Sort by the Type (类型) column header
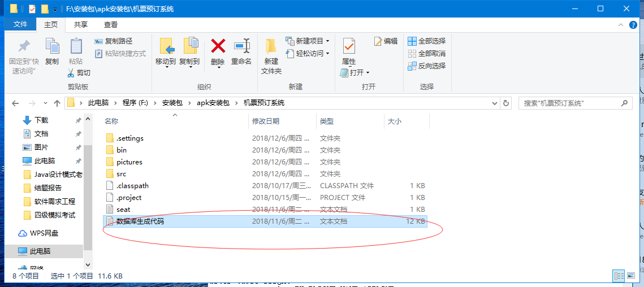644x287 pixels. 351,121
